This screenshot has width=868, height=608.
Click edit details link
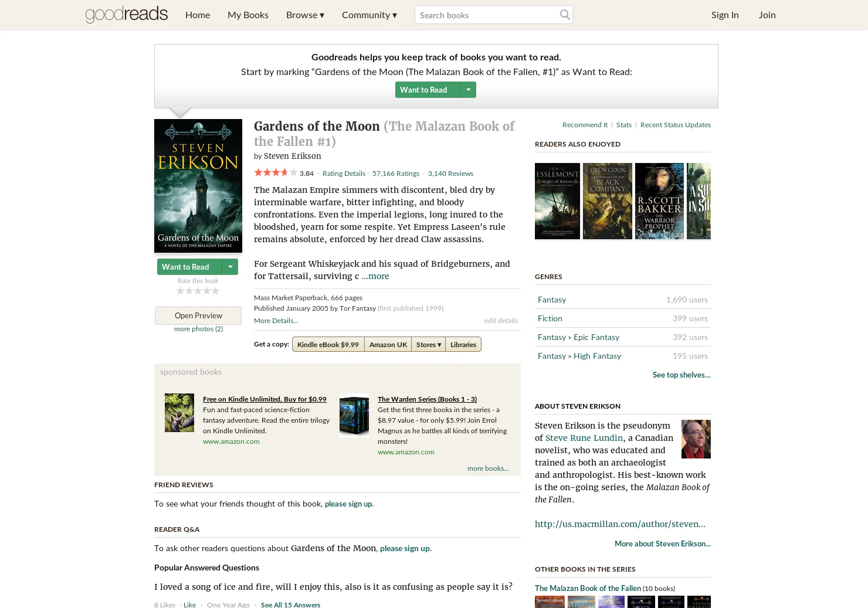[x=501, y=321]
